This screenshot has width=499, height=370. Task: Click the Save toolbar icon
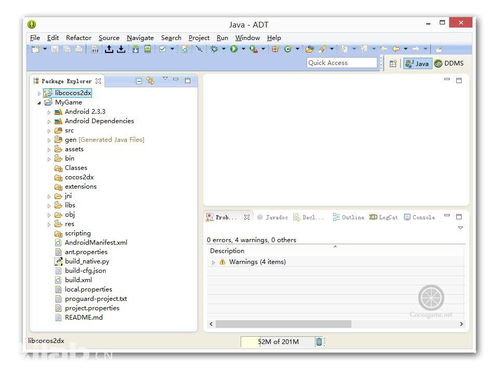pyautogui.click(x=55, y=49)
